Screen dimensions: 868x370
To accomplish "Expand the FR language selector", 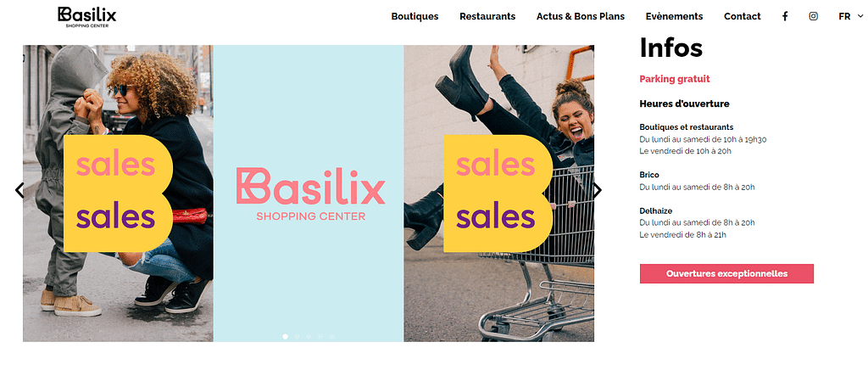I will point(851,17).
